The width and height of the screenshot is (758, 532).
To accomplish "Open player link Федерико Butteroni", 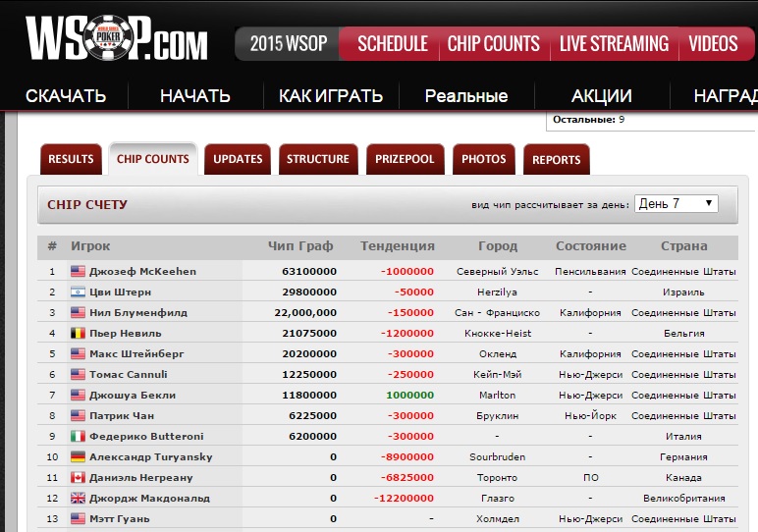I will pos(147,437).
